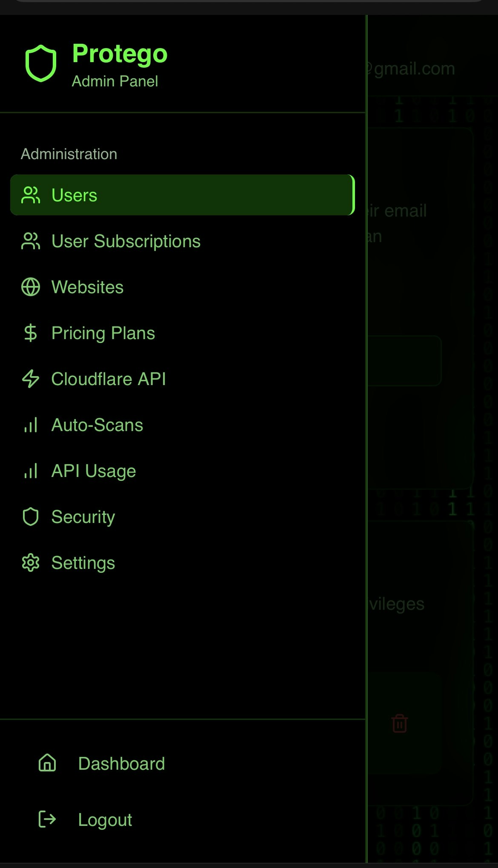Click the Auto-Scans bar chart icon
Screen dimensions: 498x868
point(30,425)
